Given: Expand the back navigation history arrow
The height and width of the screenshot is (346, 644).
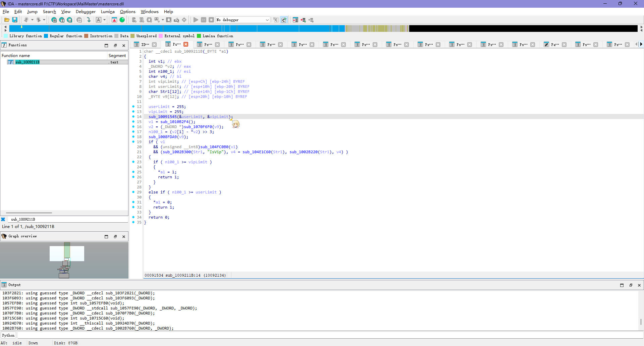Looking at the screenshot, I should [32, 20].
